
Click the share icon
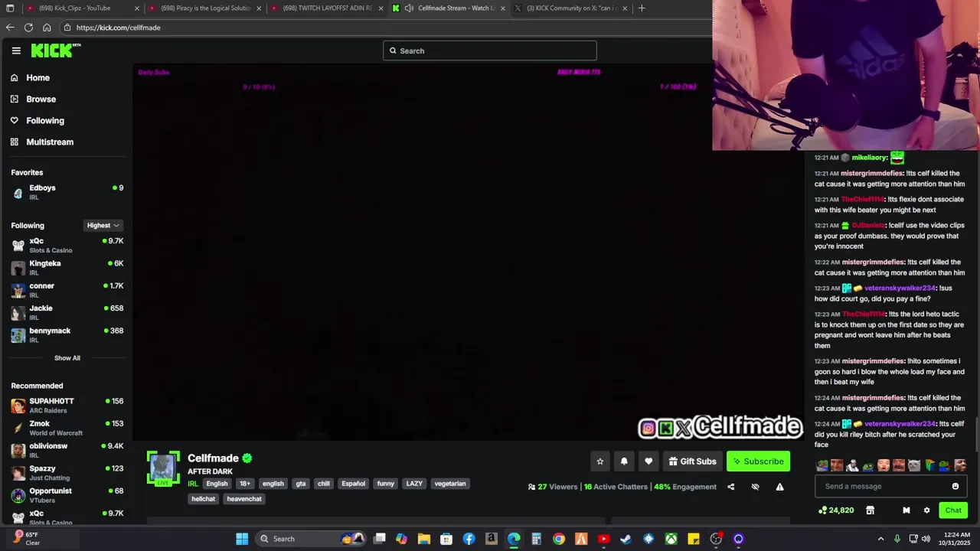pyautogui.click(x=730, y=487)
